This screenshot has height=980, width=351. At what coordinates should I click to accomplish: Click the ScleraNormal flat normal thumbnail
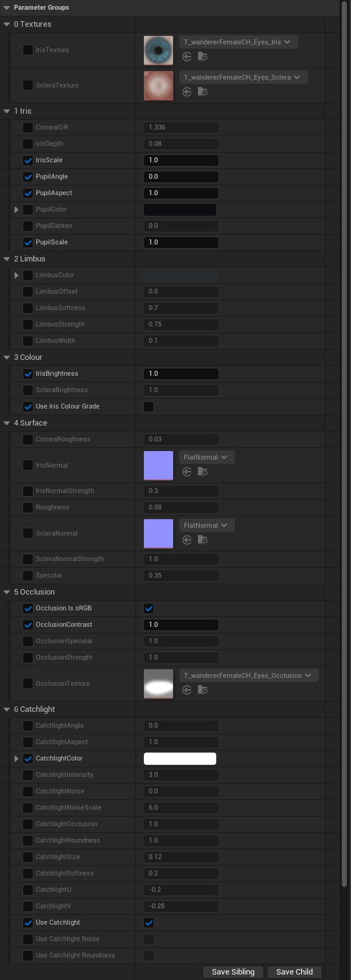pyautogui.click(x=158, y=534)
